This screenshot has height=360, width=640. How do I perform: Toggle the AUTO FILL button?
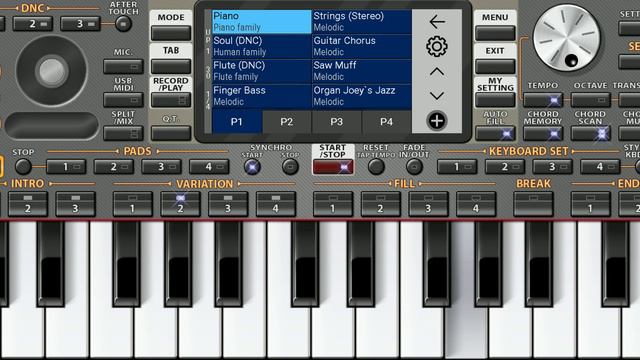tap(495, 133)
